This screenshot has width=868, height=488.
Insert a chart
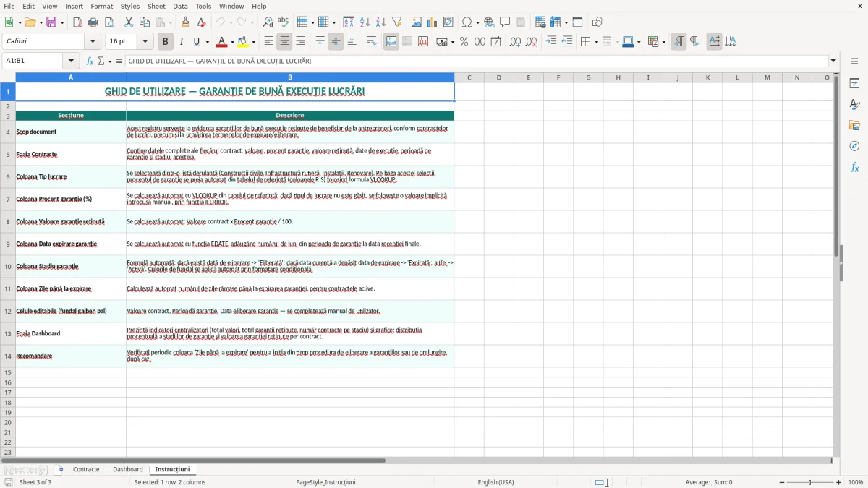(x=432, y=22)
